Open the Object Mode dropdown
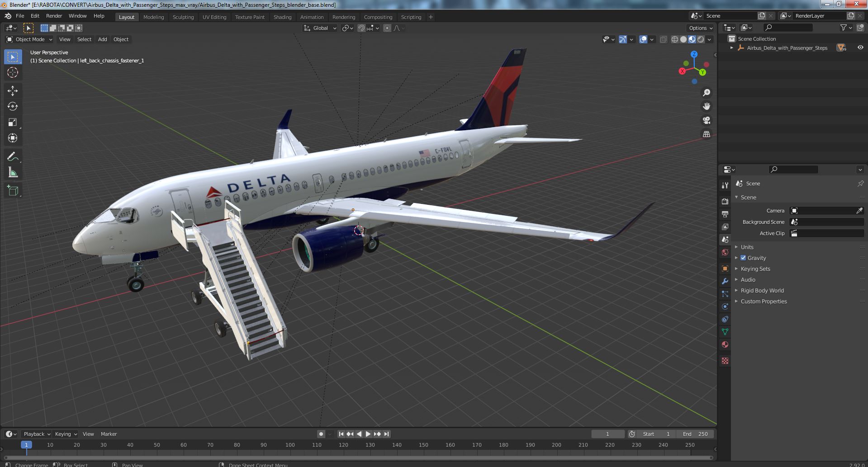Image resolution: width=868 pixels, height=467 pixels. pos(29,39)
